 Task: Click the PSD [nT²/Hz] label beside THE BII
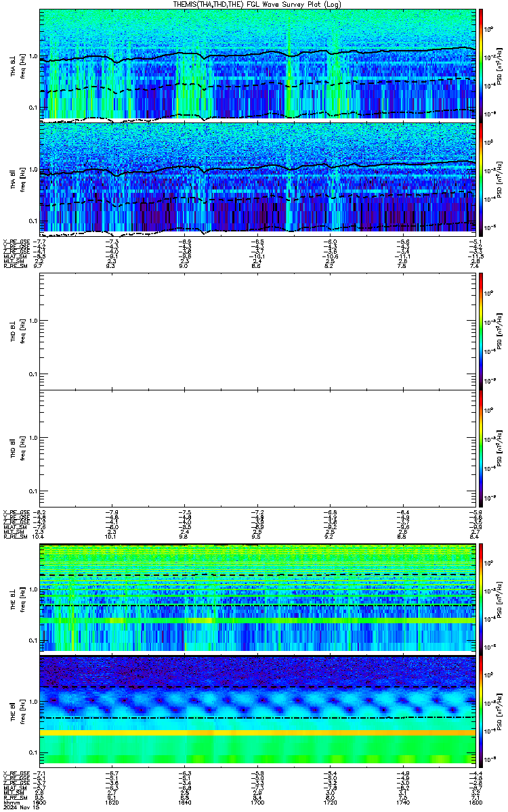tap(501, 713)
